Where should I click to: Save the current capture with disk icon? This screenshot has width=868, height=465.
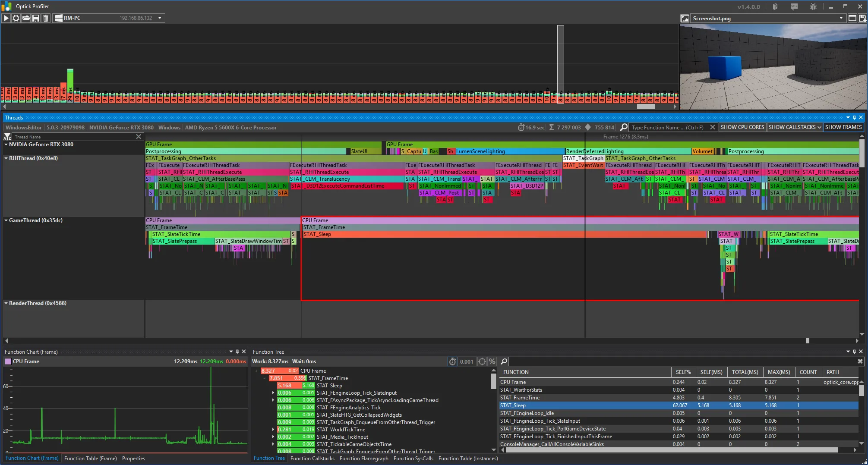(x=36, y=18)
